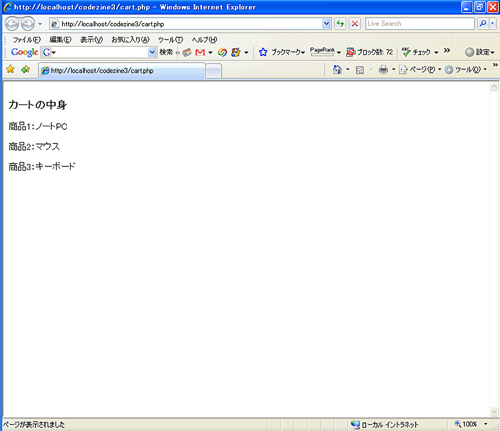This screenshot has width=500, height=431.
Task: Click the Gmail icon in Google toolbar
Action: coord(200,52)
